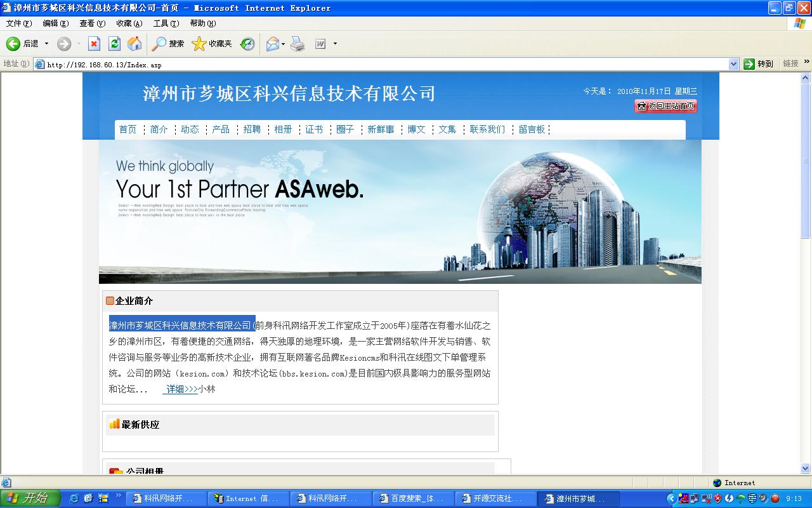This screenshot has width=812, height=508.
Task: Open the 工具(T) menu
Action: 166,23
